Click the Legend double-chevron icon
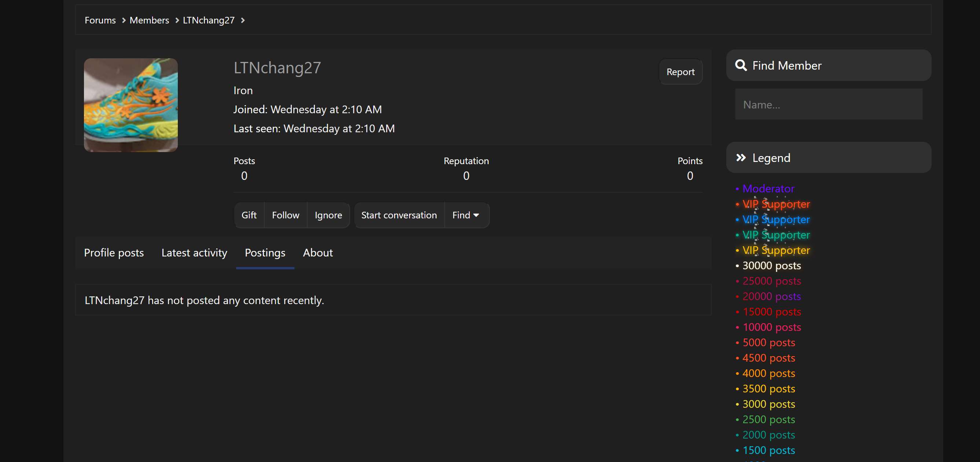The height and width of the screenshot is (462, 980). pos(740,158)
